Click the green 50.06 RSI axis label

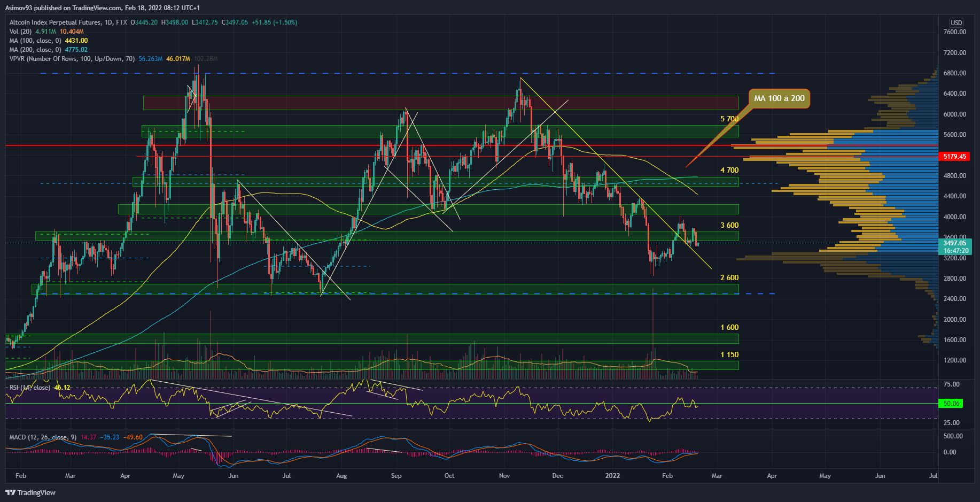click(x=951, y=404)
